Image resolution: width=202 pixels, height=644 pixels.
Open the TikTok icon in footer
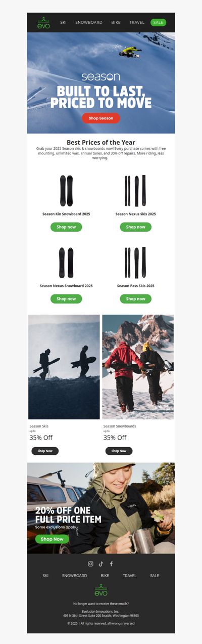click(101, 564)
